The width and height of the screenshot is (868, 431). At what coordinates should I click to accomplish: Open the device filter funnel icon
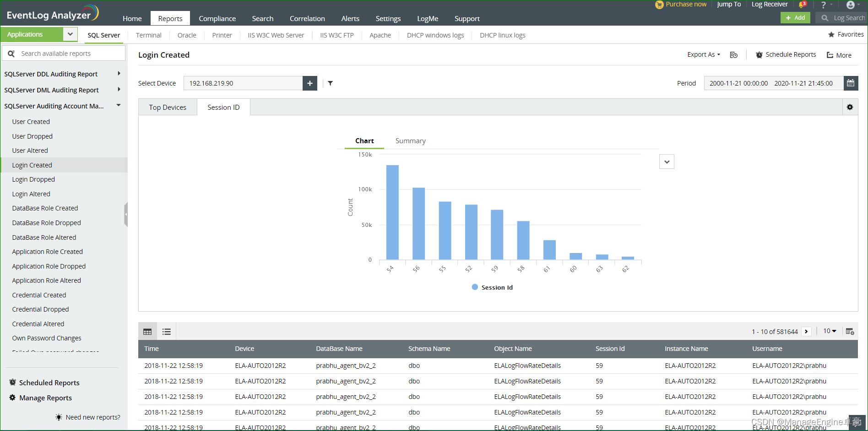click(330, 83)
